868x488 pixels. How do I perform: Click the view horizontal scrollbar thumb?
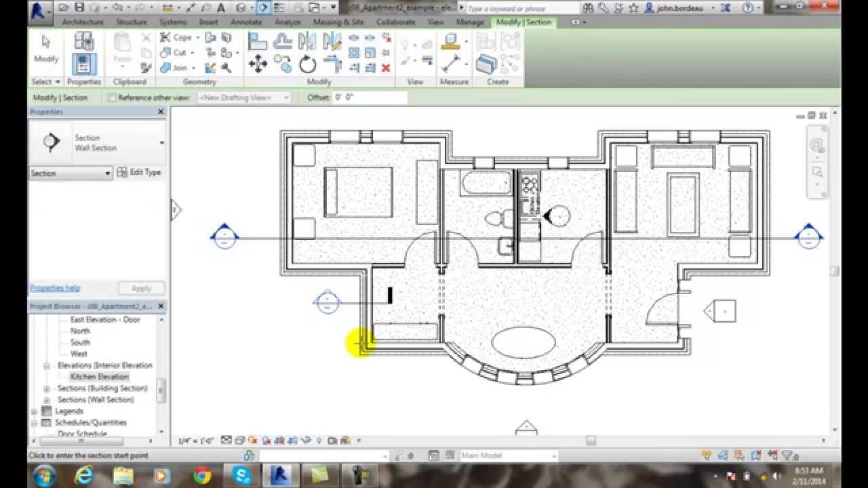pos(591,441)
